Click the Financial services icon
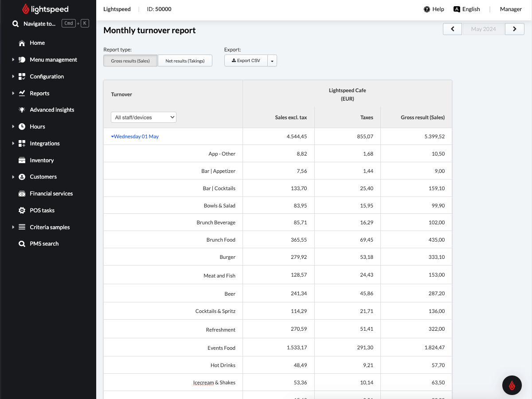532x399 pixels. tap(22, 194)
